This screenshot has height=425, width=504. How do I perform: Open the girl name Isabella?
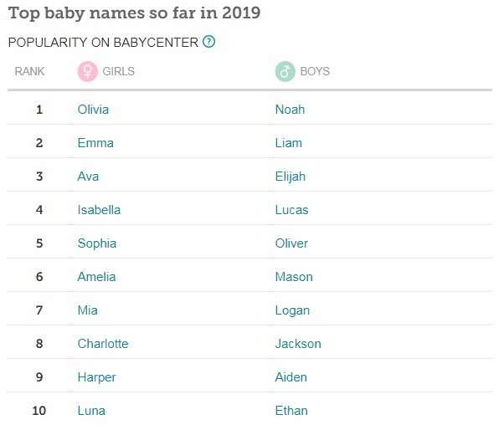coord(99,210)
